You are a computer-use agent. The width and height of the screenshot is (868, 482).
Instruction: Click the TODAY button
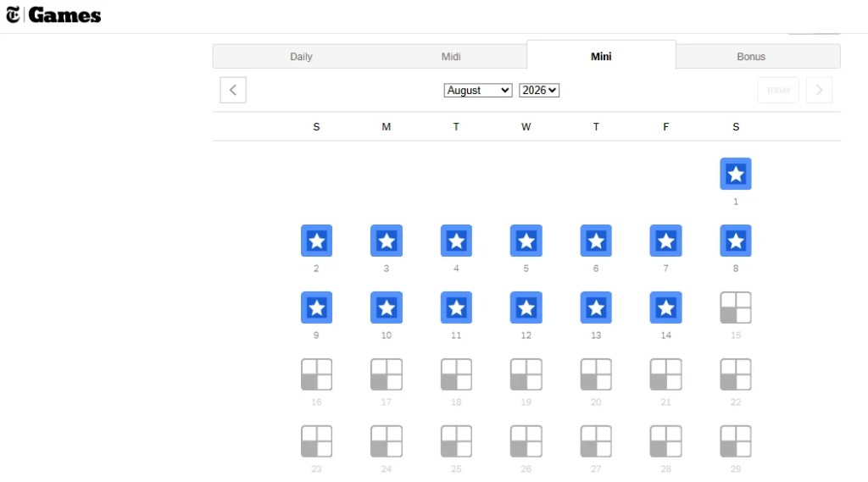[778, 90]
